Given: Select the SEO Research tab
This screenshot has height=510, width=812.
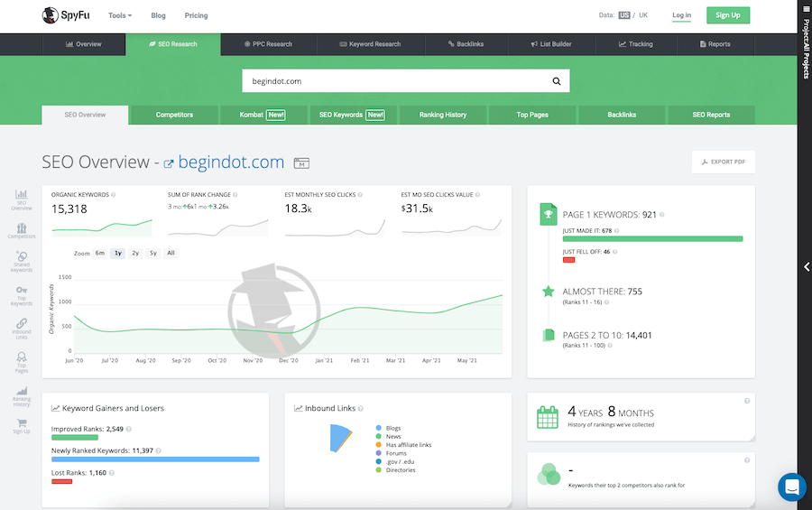Looking at the screenshot, I should coord(173,44).
